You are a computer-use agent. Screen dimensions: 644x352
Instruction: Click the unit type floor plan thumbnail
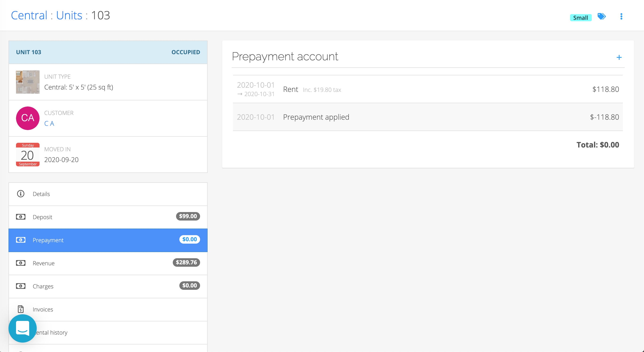click(28, 82)
